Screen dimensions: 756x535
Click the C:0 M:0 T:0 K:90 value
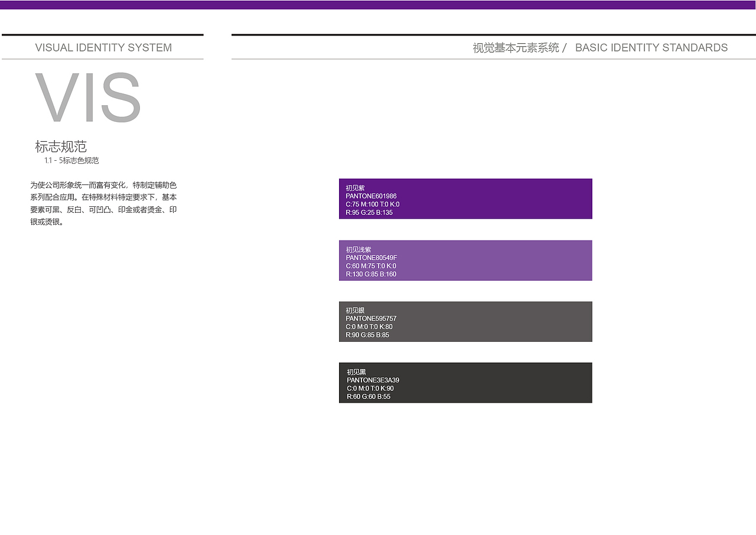370,388
